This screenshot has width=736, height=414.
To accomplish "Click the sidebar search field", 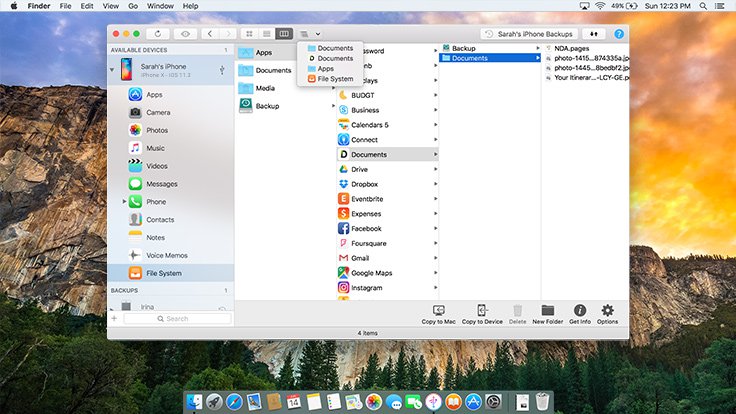I will click(x=177, y=318).
